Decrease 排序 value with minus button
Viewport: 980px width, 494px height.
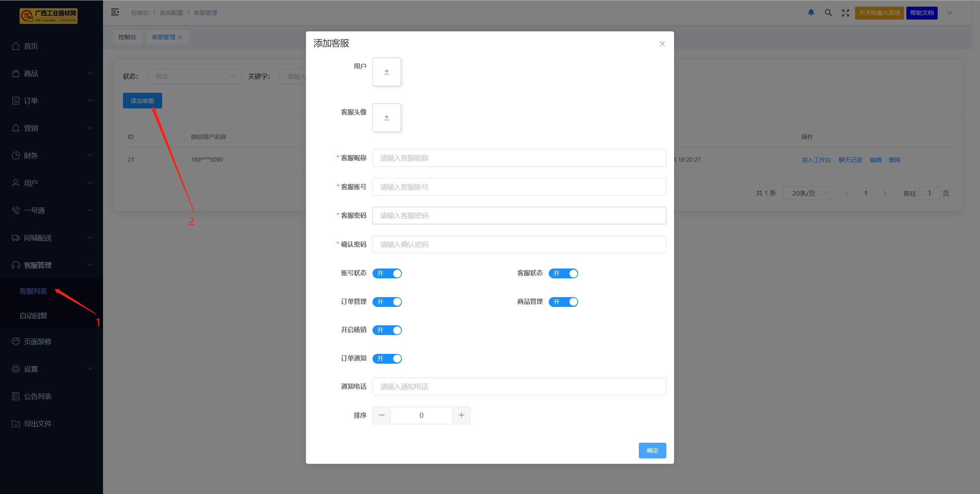click(382, 415)
